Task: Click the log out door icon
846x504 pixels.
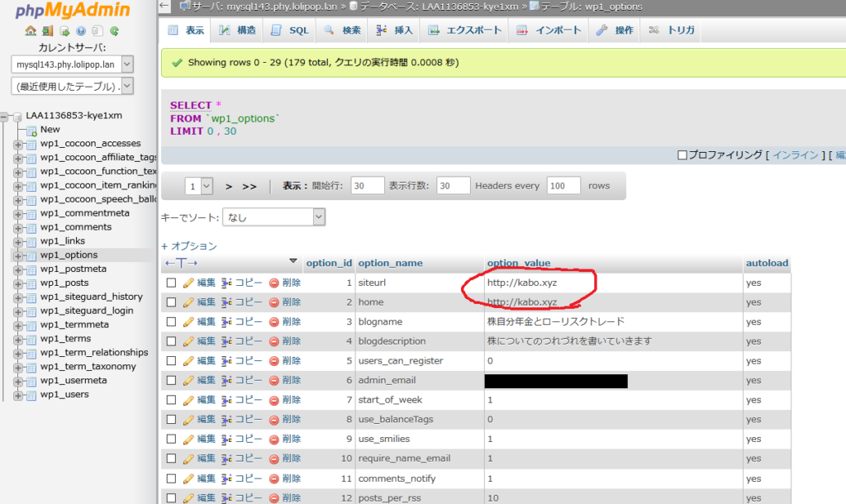Action: pos(48,31)
